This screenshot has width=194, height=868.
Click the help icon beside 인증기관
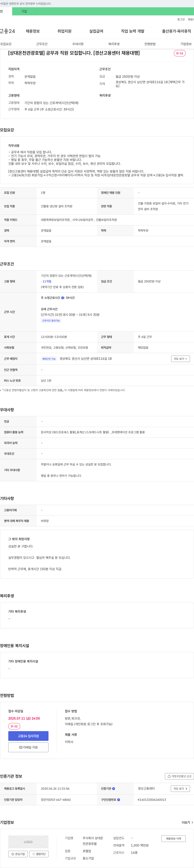tap(114, 788)
